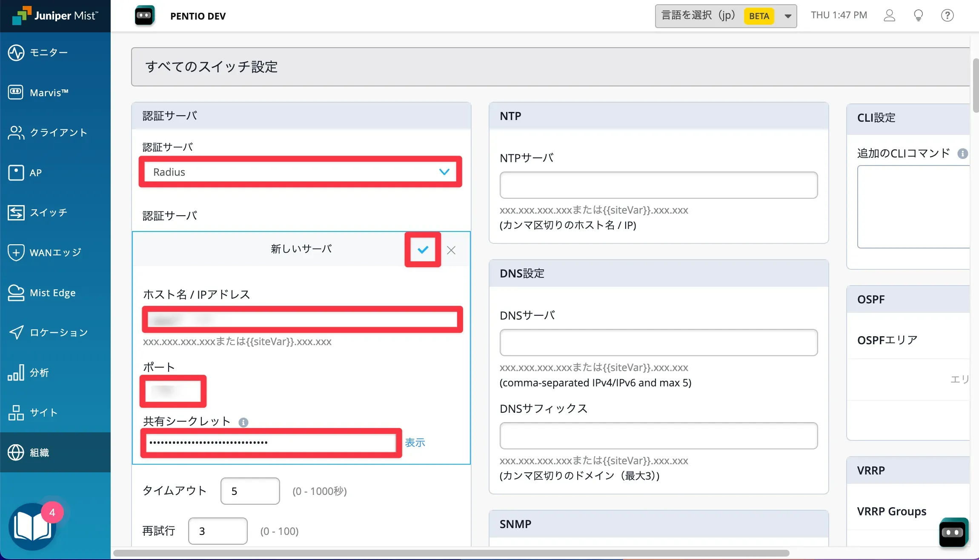Open the モニター menu in sidebar
The height and width of the screenshot is (560, 979).
point(49,52)
